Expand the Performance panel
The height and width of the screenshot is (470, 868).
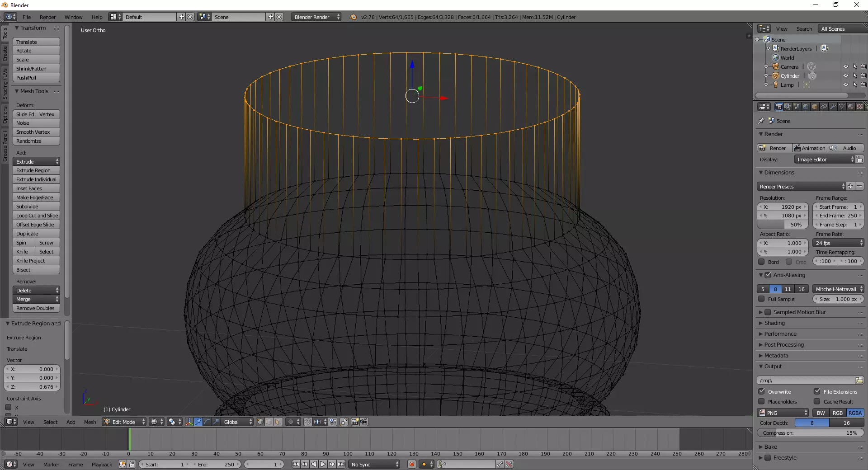(780, 334)
